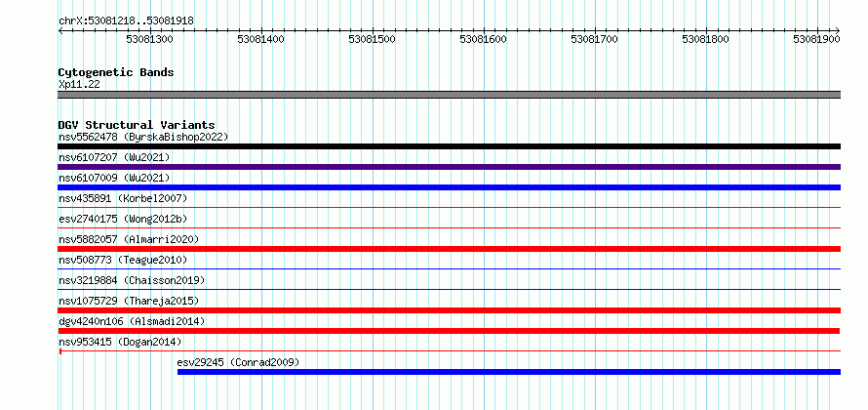Click ruler tick label 53081500
868x410 pixels.
click(372, 39)
